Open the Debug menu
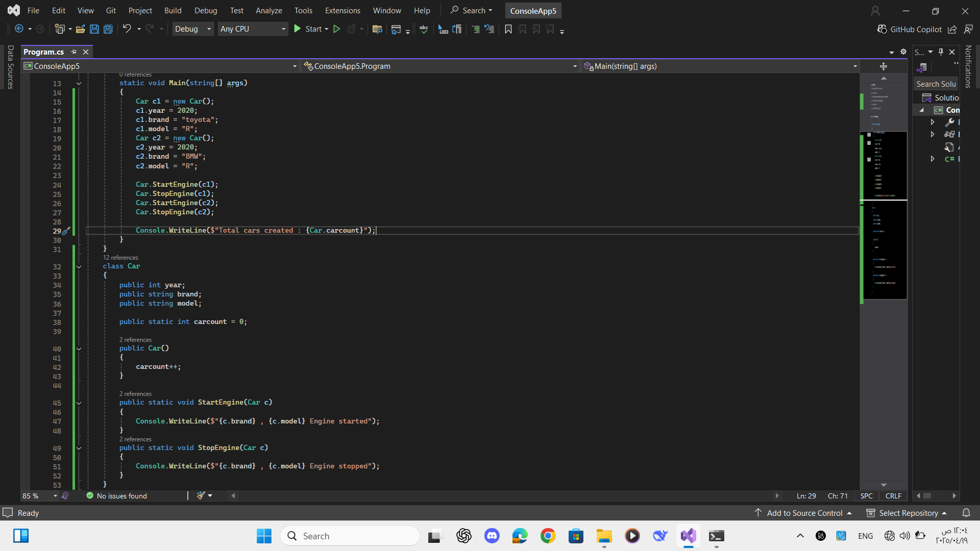The height and width of the screenshot is (551, 980). click(x=206, y=10)
